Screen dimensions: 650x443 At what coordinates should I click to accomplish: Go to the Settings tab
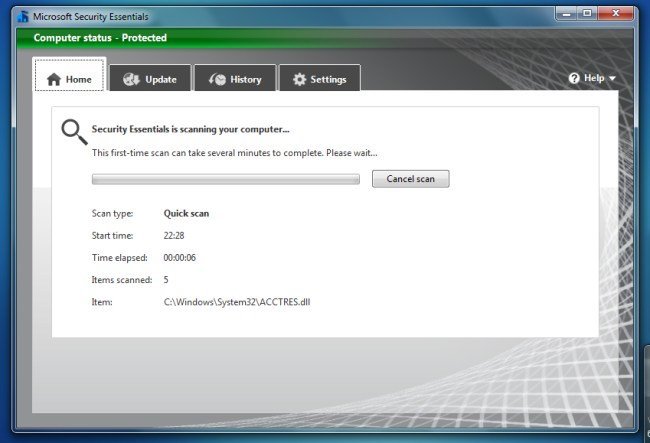coord(320,78)
